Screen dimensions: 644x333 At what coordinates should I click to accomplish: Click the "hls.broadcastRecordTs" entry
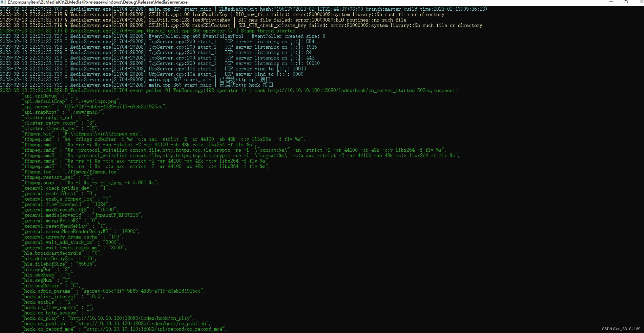(x=62, y=253)
